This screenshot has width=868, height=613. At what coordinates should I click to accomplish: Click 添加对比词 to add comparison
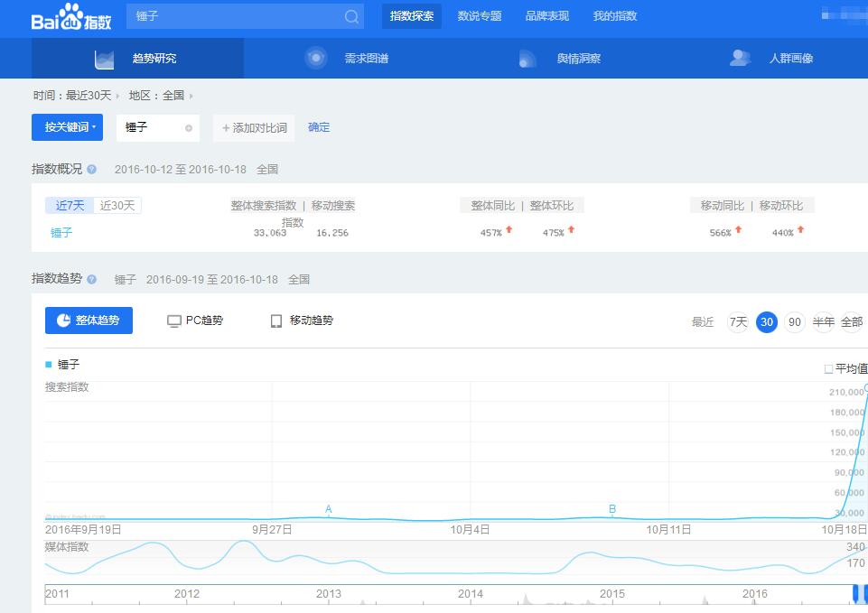point(254,128)
